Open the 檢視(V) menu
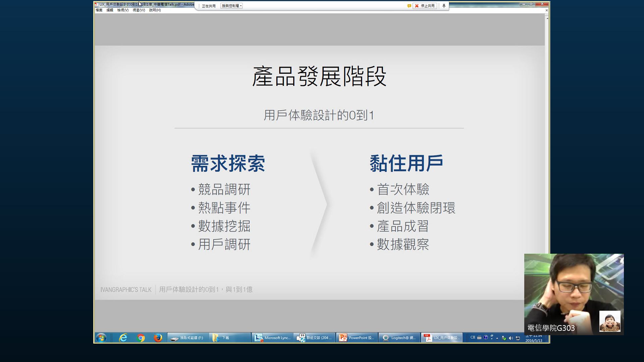The height and width of the screenshot is (362, 644). click(123, 10)
